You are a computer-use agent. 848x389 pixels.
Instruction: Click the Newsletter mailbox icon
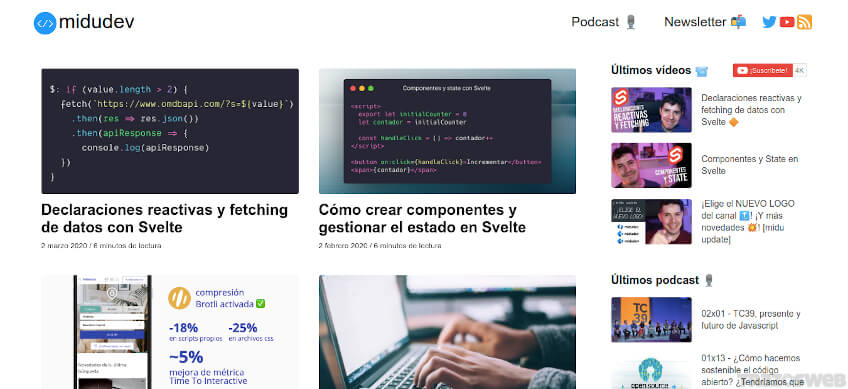738,22
